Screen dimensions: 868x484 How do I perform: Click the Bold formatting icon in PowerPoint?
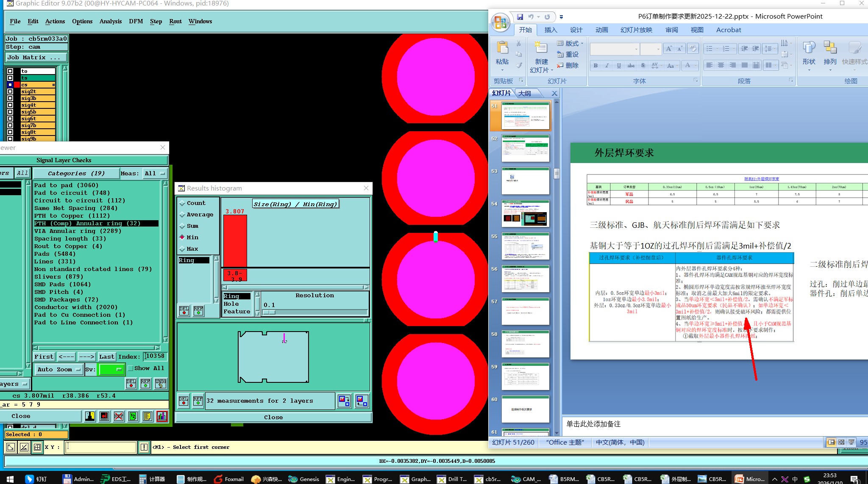click(595, 66)
